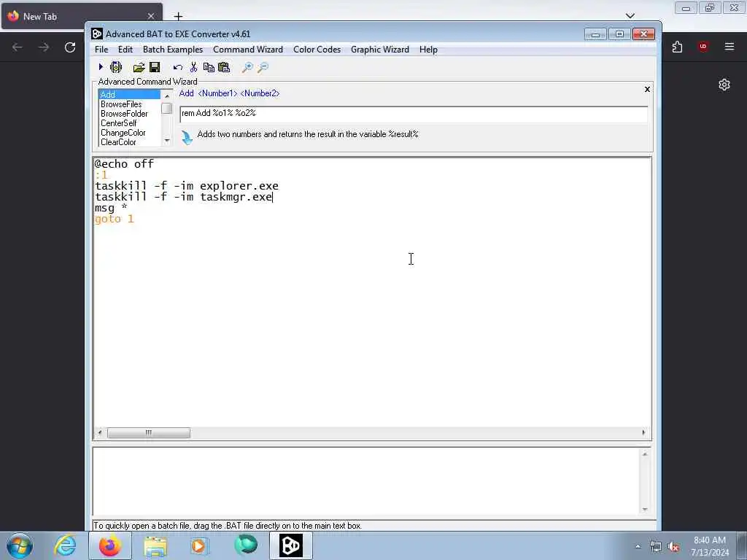The width and height of the screenshot is (747, 560).
Task: Click the editor horizontal scroll right arrow
Action: tap(643, 432)
